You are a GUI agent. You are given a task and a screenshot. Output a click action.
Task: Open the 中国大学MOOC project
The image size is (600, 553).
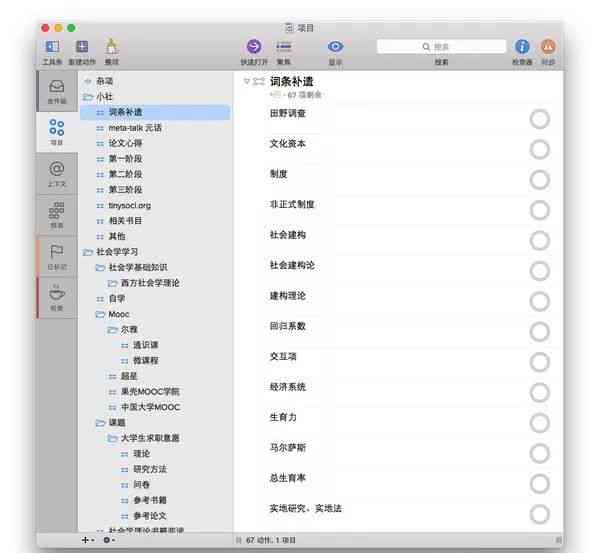pyautogui.click(x=150, y=407)
